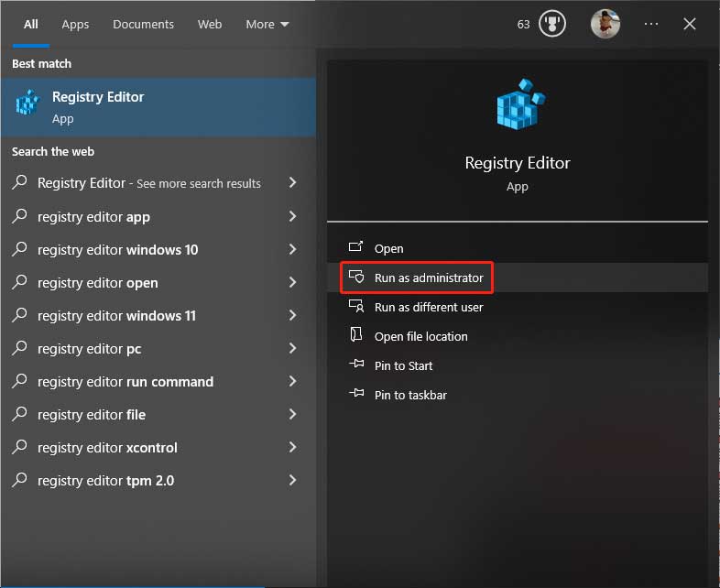Expand arrow for 'See more search results'
Viewport: 720px width, 588px height.
[x=292, y=182]
